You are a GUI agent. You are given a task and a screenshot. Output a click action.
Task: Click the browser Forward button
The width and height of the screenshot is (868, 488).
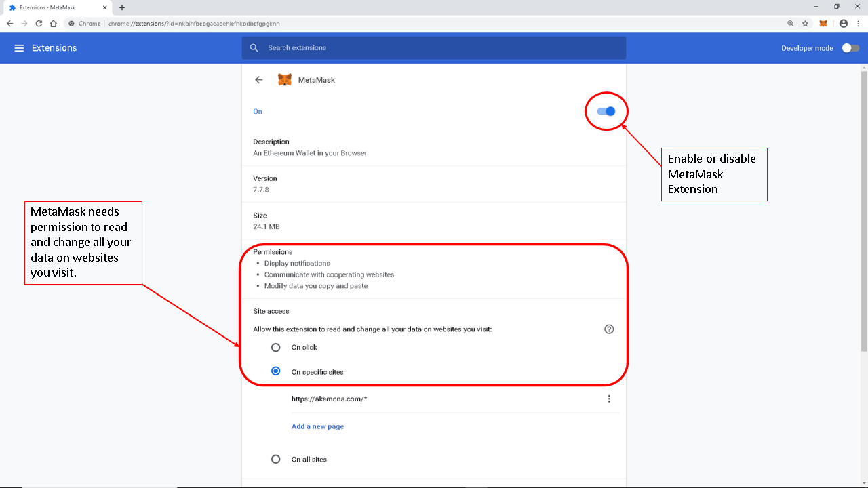[24, 23]
